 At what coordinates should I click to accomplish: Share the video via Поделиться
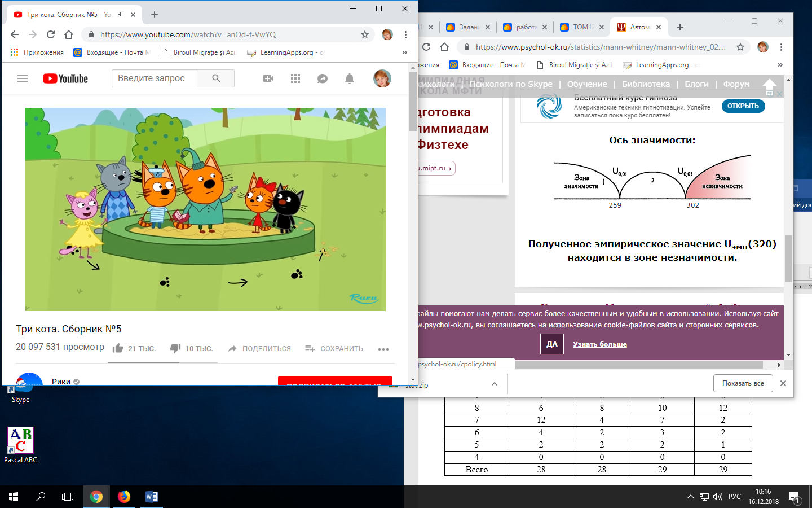coord(259,348)
